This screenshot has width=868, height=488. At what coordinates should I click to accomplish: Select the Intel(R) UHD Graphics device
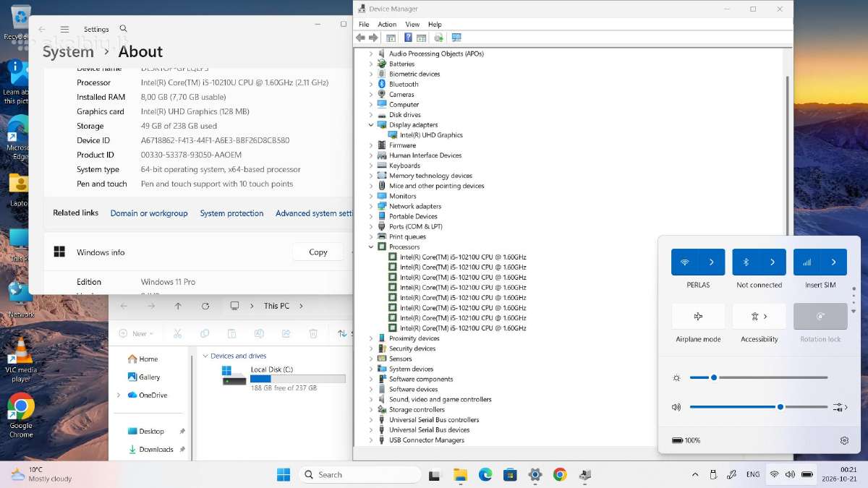click(x=425, y=135)
